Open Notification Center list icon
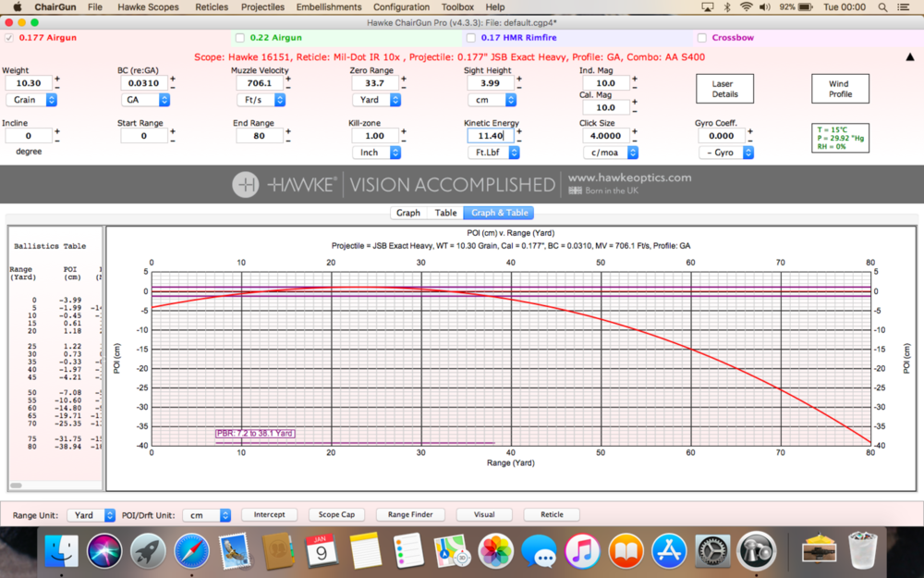 click(902, 7)
